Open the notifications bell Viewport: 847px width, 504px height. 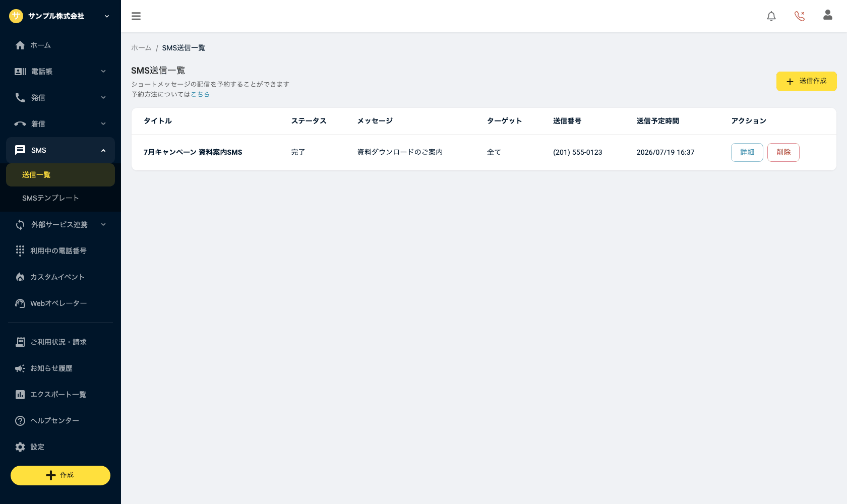[771, 16]
